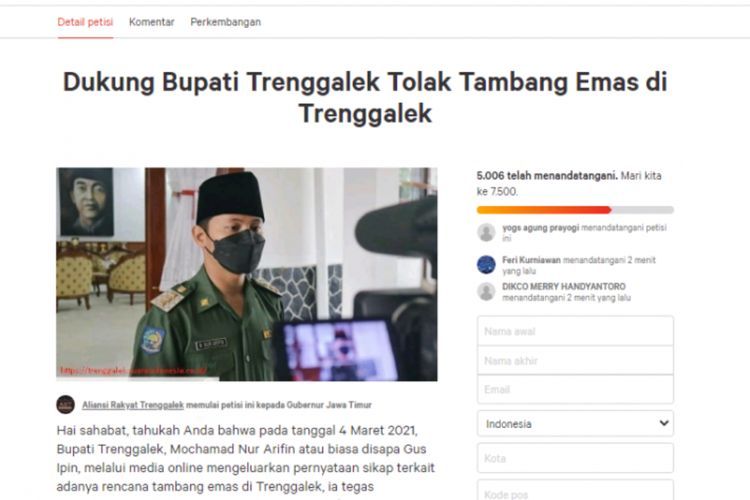Expand the Indonesia country dropdown
The width and height of the screenshot is (750, 500).
tap(575, 423)
